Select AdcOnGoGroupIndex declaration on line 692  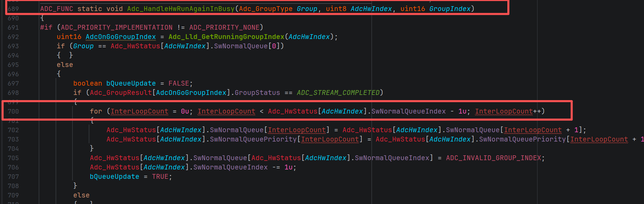pyautogui.click(x=121, y=37)
